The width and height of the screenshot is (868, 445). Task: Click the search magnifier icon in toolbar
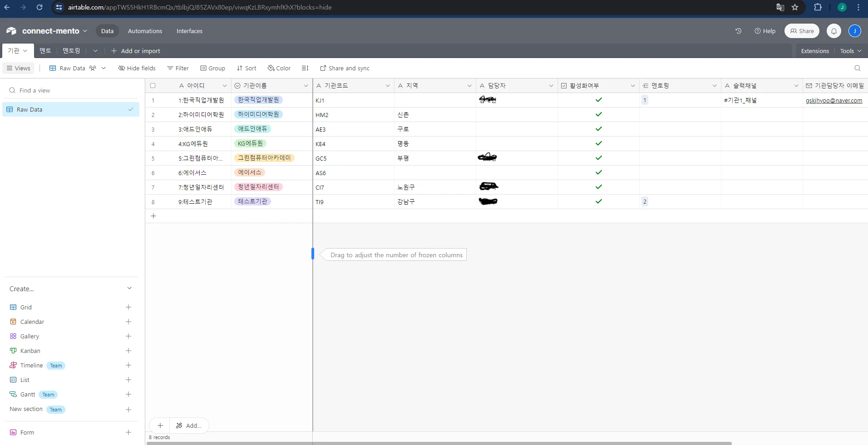[x=857, y=68]
